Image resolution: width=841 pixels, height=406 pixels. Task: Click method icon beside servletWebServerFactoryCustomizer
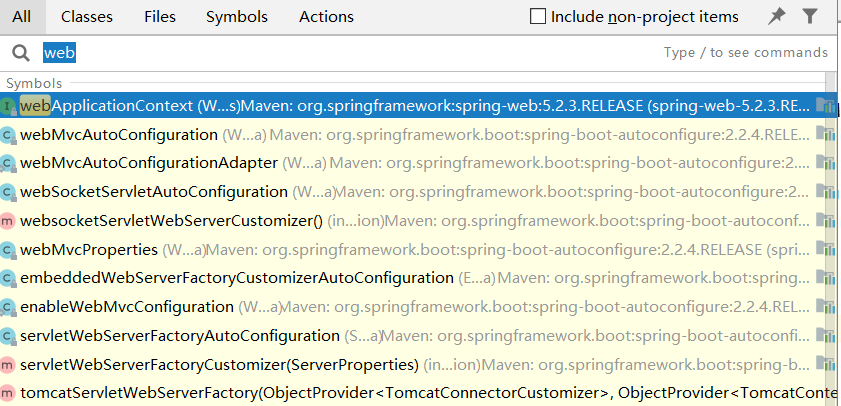click(x=7, y=365)
